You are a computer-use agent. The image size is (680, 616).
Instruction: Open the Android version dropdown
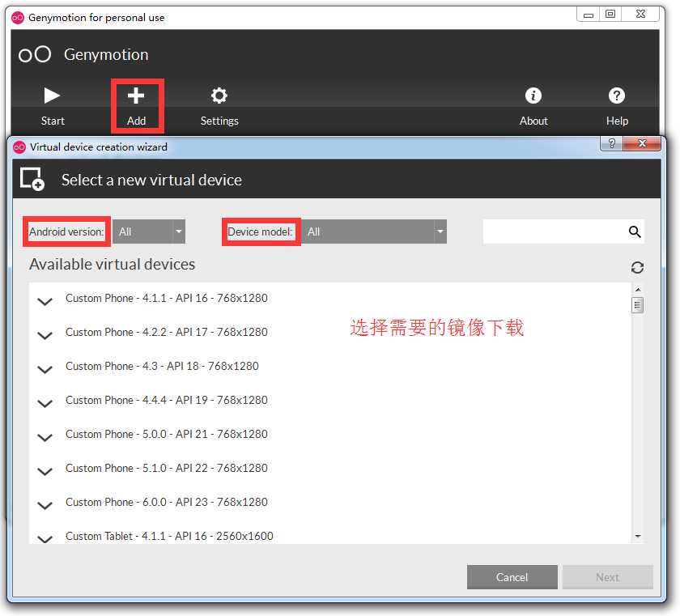coord(149,232)
